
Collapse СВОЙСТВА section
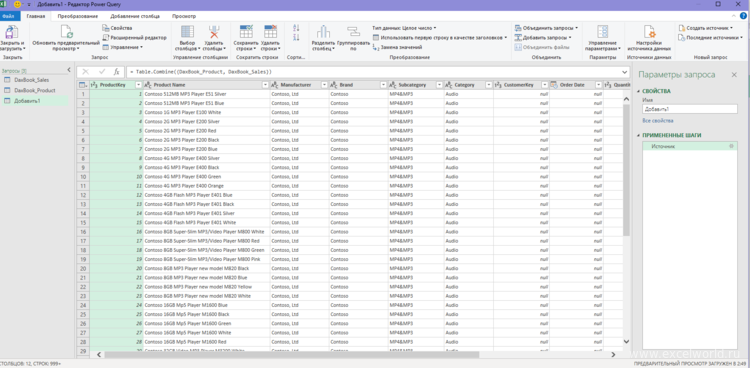coord(638,91)
